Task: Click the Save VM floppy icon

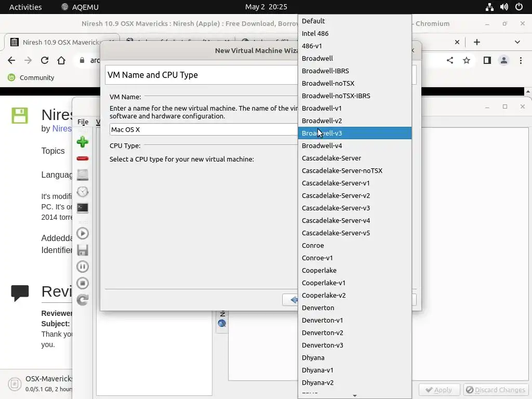Action: tap(83, 250)
